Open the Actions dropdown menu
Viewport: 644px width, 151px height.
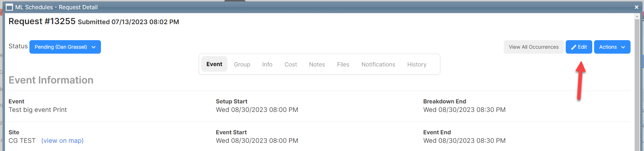coord(612,47)
